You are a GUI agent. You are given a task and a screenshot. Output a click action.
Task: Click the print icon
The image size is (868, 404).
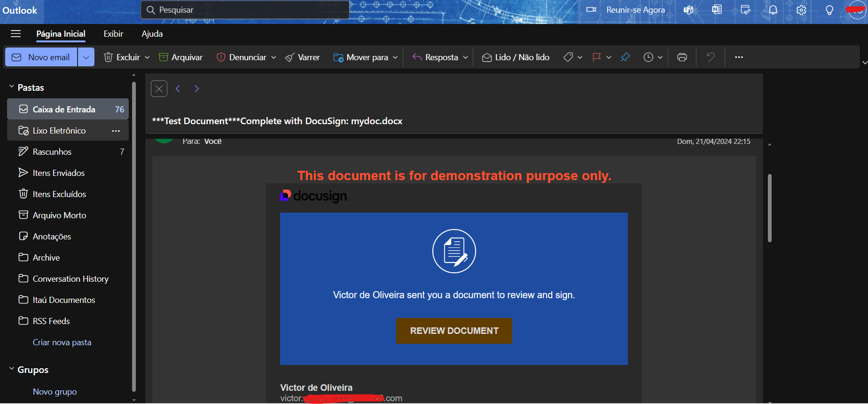click(x=682, y=57)
